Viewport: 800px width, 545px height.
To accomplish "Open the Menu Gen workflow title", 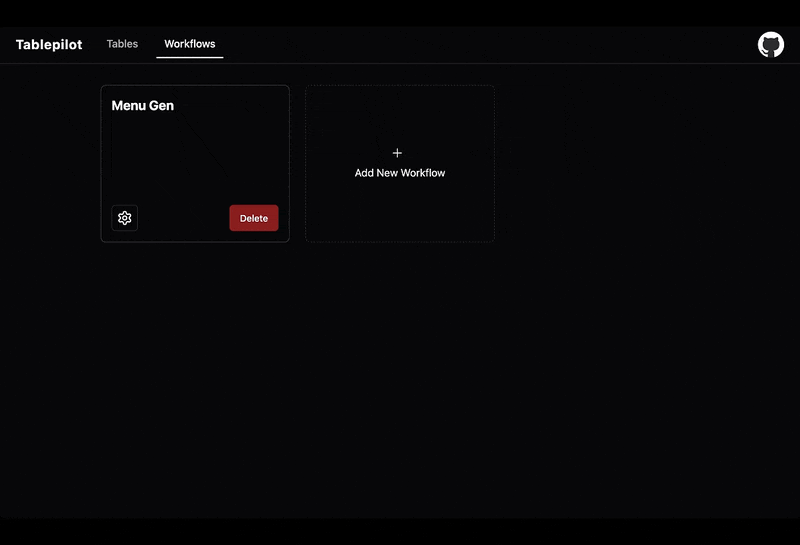I will (142, 106).
